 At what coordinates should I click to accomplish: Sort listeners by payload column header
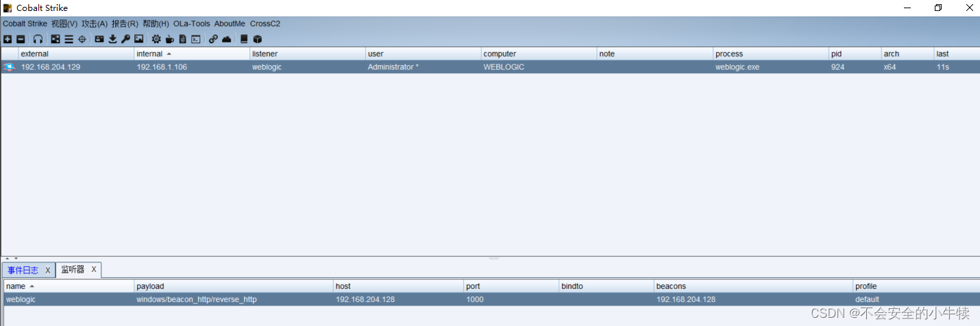click(234, 286)
